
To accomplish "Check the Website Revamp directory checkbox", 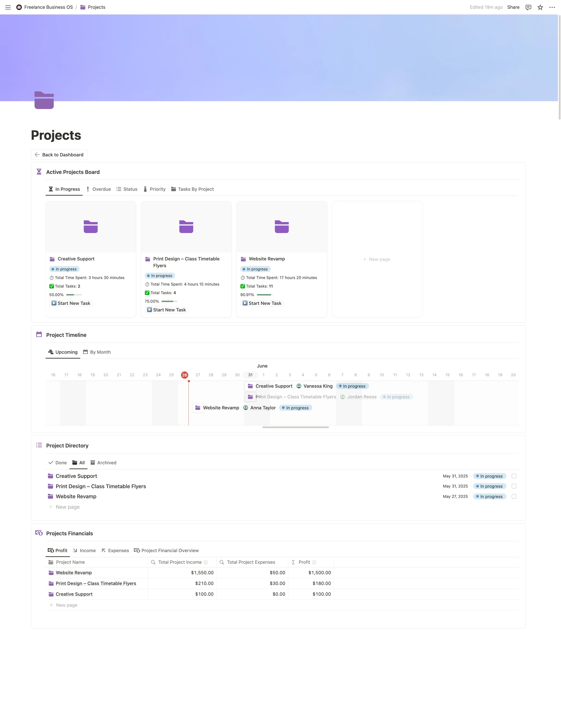I will [x=514, y=496].
